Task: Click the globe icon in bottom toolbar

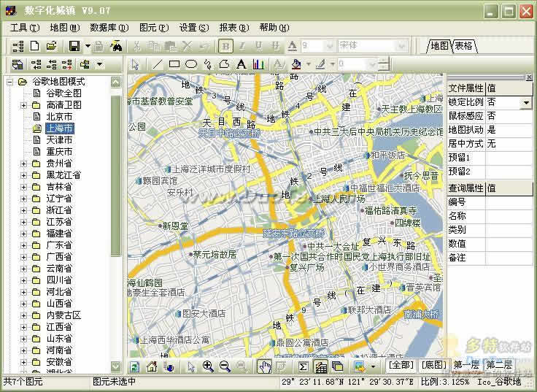Action: tap(168, 367)
